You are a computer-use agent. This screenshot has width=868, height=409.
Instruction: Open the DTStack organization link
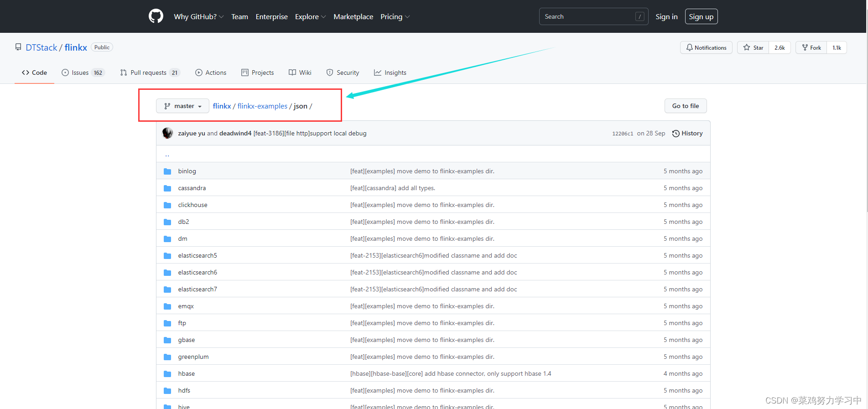click(42, 47)
